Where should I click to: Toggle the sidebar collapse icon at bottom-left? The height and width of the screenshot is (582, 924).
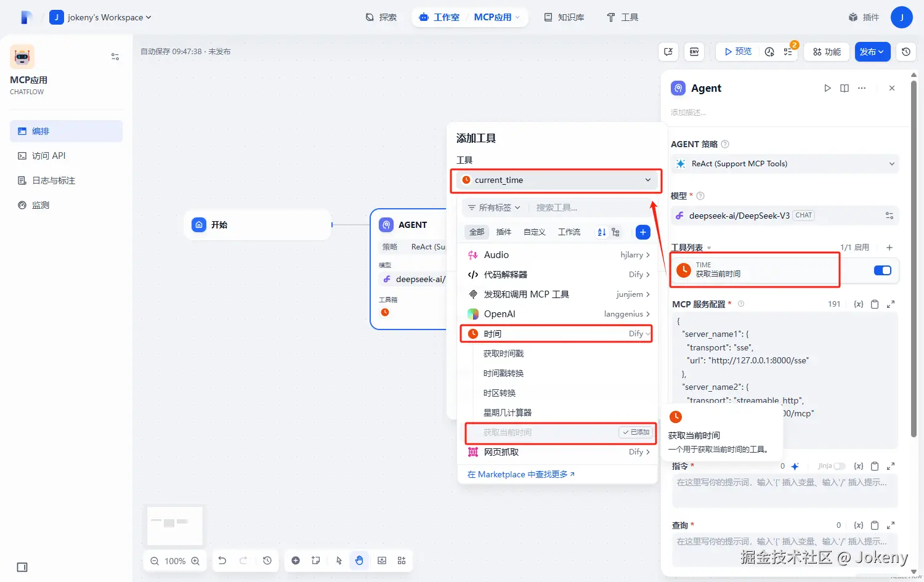coord(22,567)
